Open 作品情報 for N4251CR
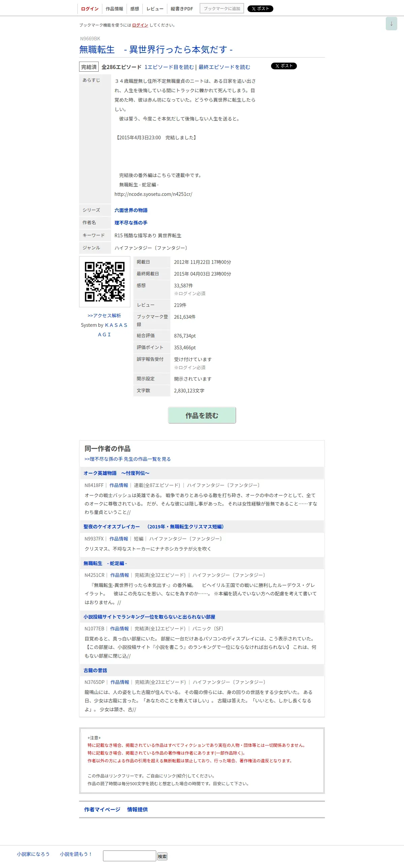Viewport: 404px width, 868px height. [x=120, y=575]
